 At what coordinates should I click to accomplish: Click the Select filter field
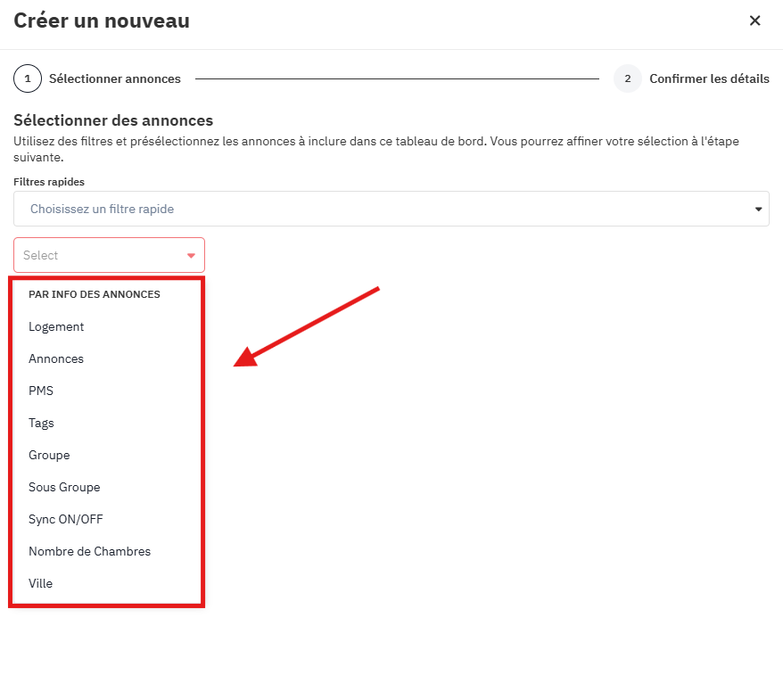pos(98,255)
